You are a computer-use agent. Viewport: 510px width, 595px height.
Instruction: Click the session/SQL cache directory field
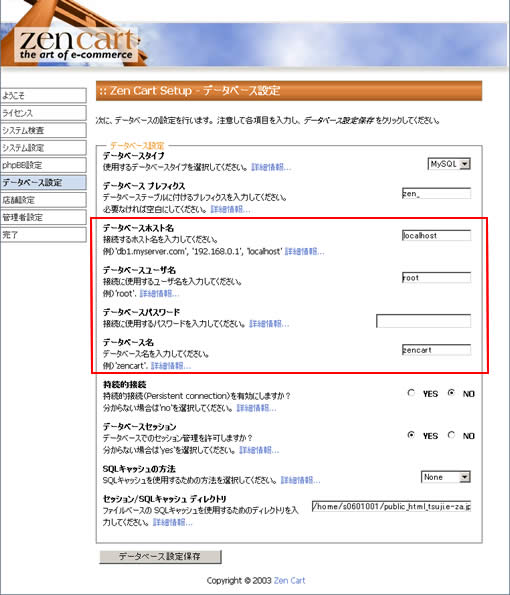(391, 506)
